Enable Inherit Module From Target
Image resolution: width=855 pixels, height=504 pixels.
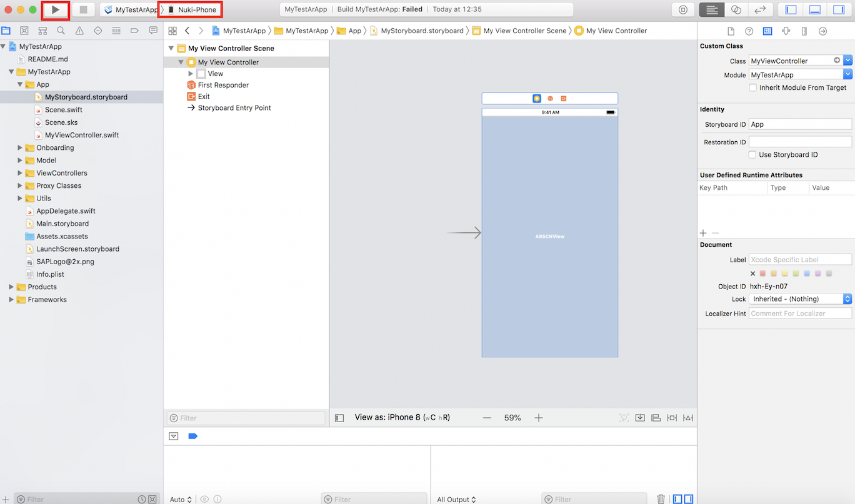(x=753, y=88)
